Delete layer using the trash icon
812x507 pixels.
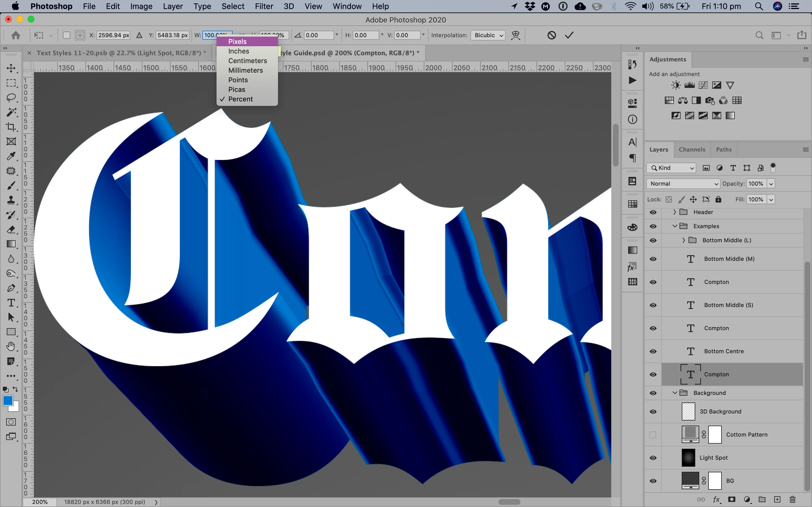(792, 499)
